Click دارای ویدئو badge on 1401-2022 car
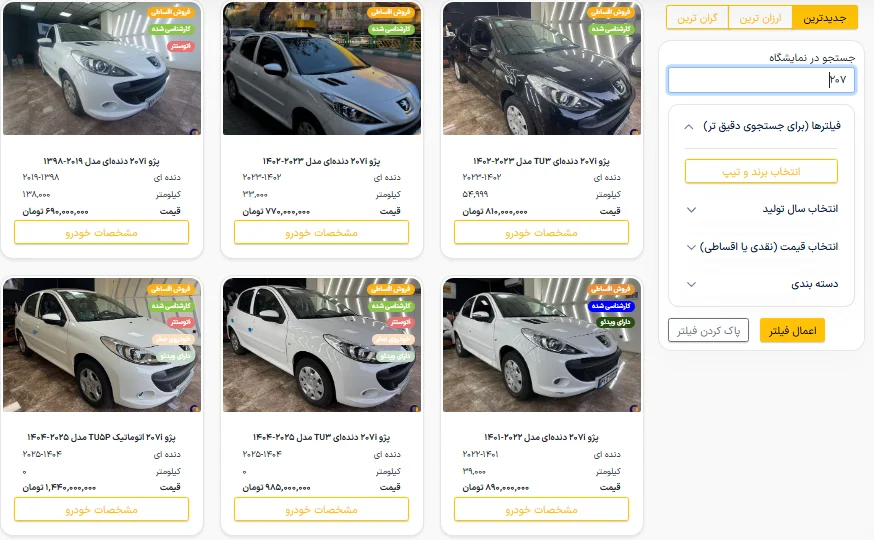 (x=615, y=322)
